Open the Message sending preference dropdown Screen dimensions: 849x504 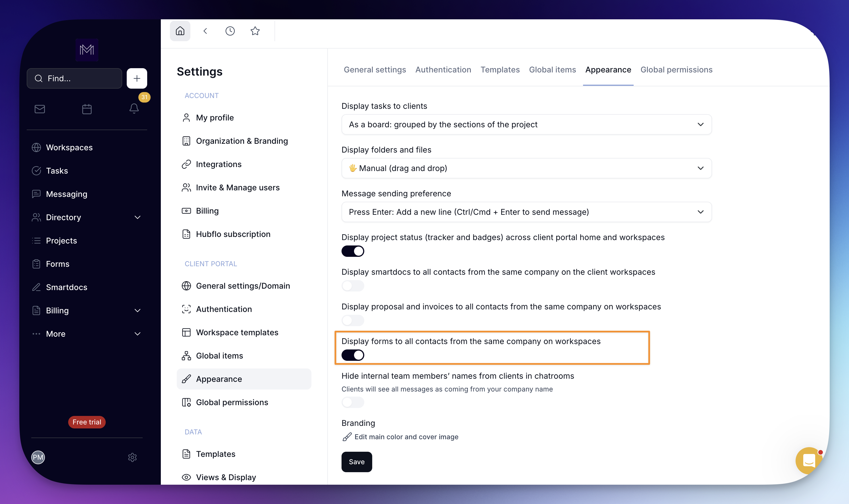(527, 212)
